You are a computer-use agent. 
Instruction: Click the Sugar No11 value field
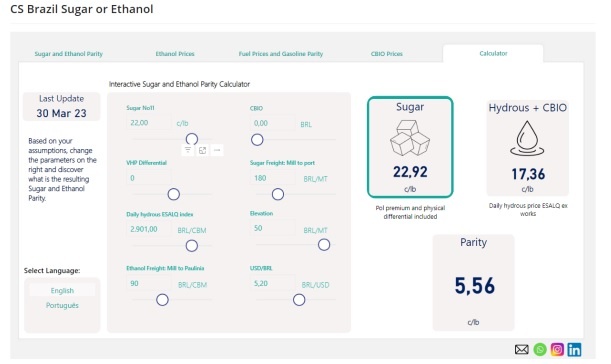click(148, 123)
